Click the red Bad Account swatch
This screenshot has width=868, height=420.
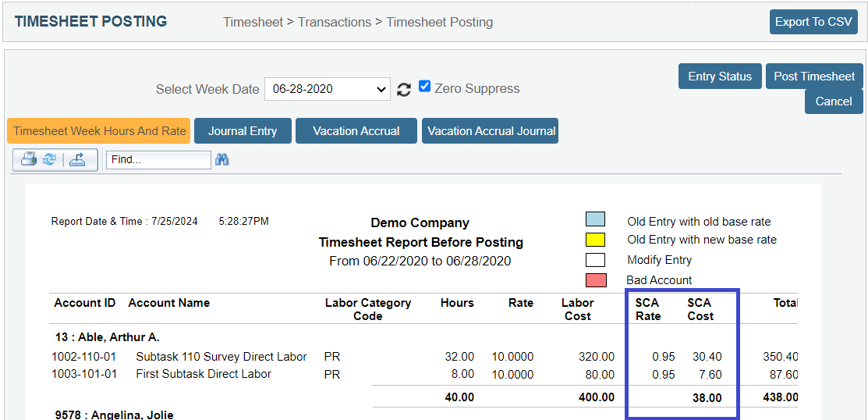pyautogui.click(x=596, y=279)
